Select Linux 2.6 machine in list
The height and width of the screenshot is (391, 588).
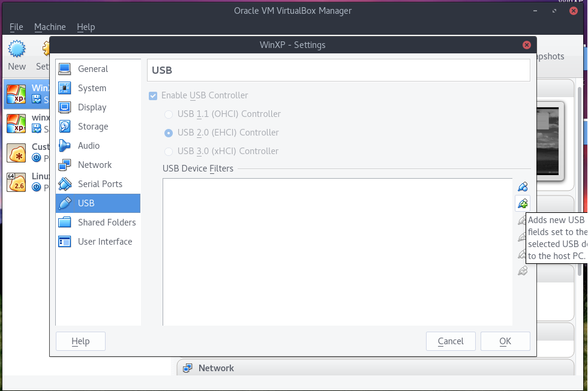click(26, 182)
